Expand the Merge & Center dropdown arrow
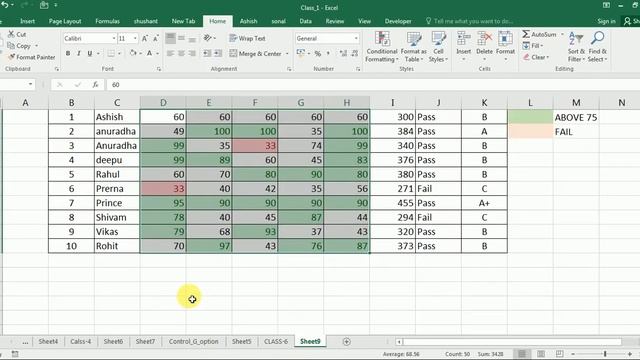 point(287,53)
